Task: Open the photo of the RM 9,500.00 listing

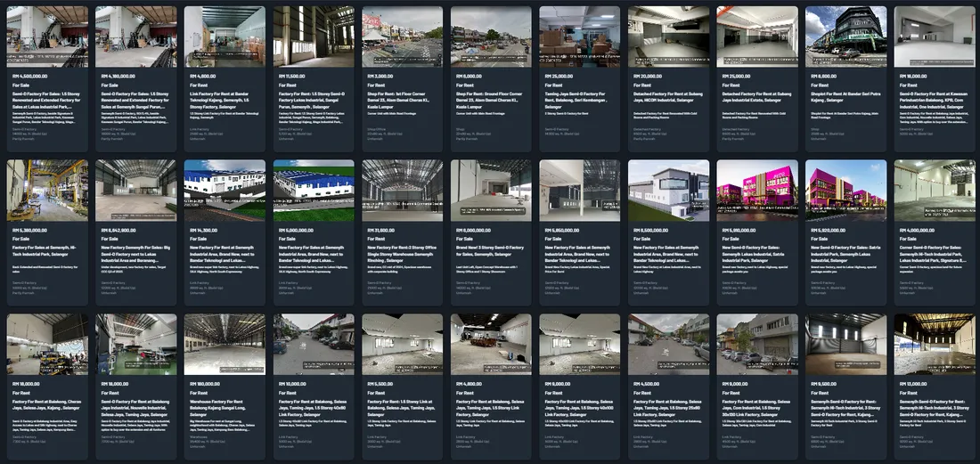Action: pyautogui.click(x=846, y=344)
